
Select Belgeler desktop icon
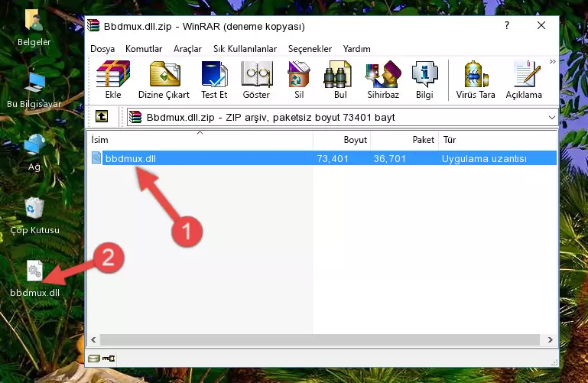(34, 28)
